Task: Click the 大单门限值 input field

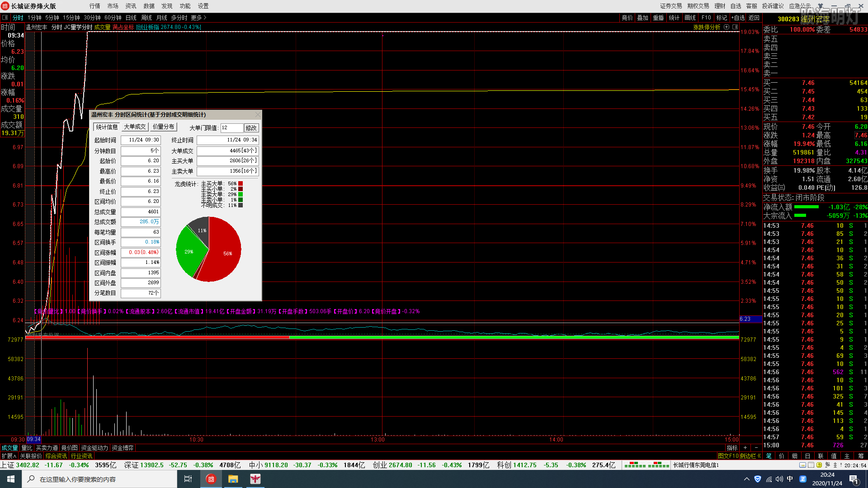Action: point(231,128)
